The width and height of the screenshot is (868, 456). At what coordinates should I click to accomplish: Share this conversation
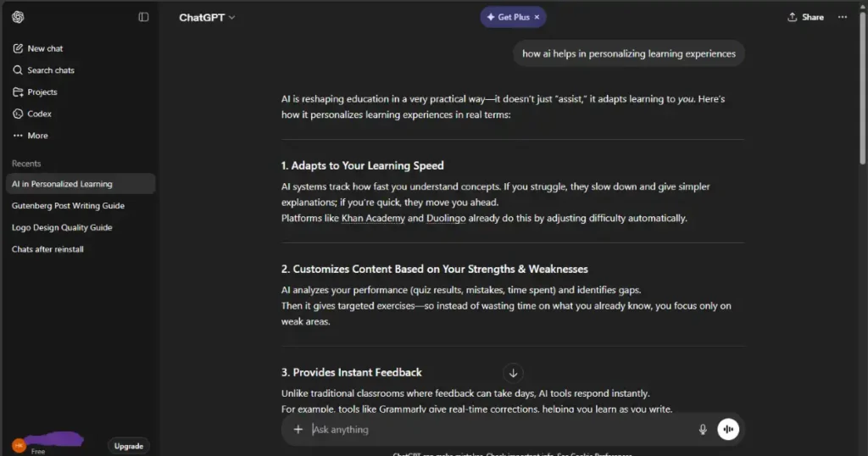(805, 17)
